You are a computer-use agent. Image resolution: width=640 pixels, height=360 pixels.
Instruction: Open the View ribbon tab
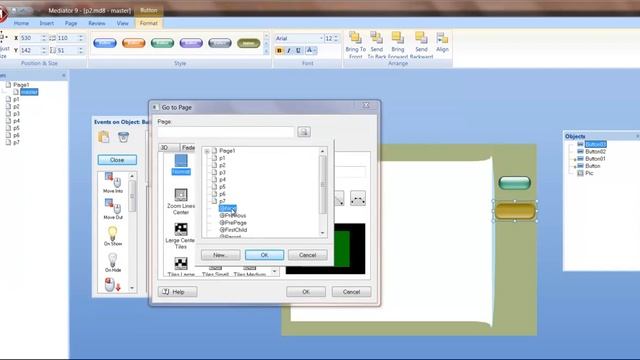[122, 23]
